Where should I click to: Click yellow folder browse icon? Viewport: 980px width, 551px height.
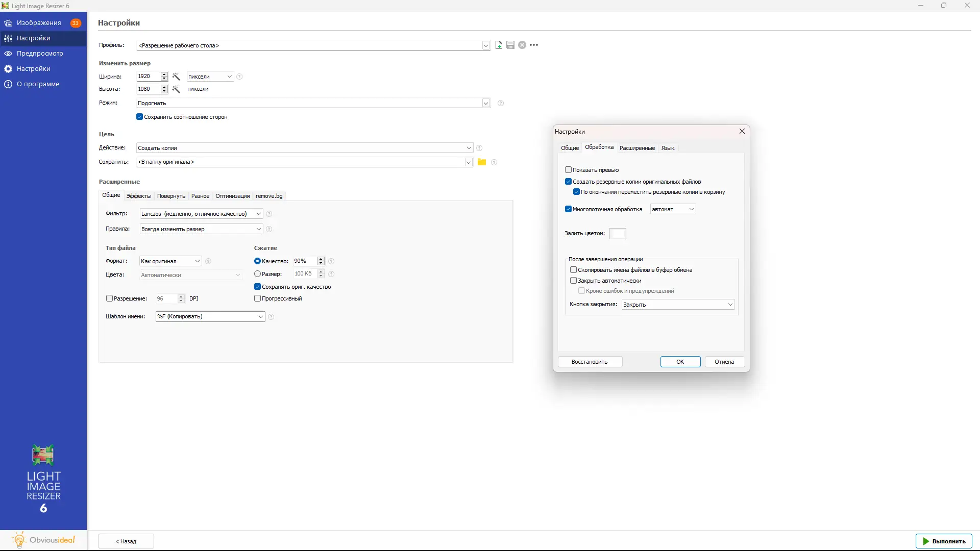pos(481,162)
